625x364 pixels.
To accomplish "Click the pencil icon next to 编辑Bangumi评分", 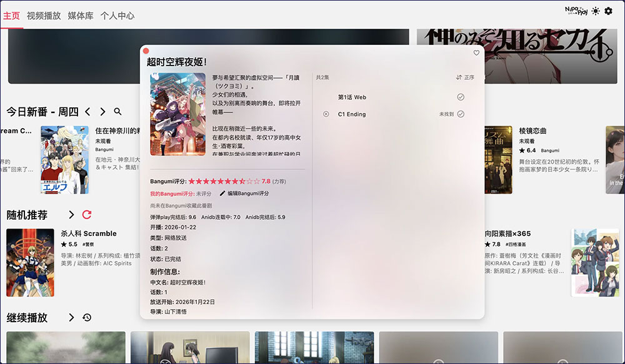I will pos(222,194).
